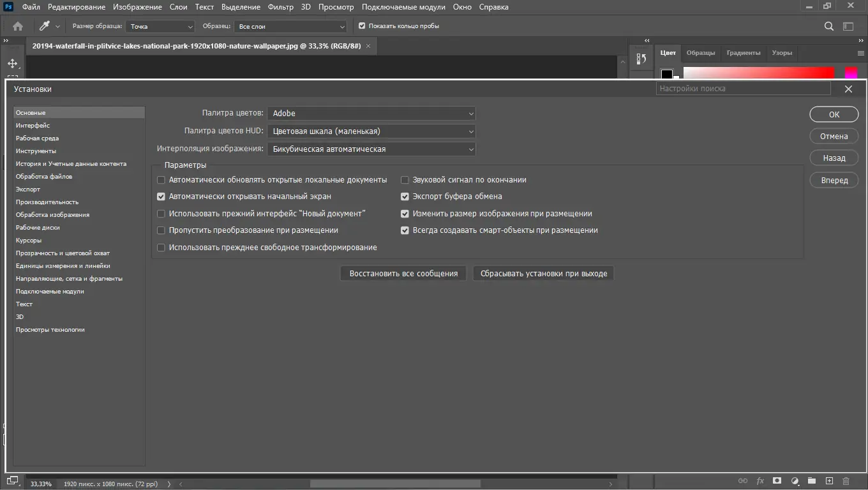Click the Вперед button
This screenshot has width=868, height=490.
(834, 180)
